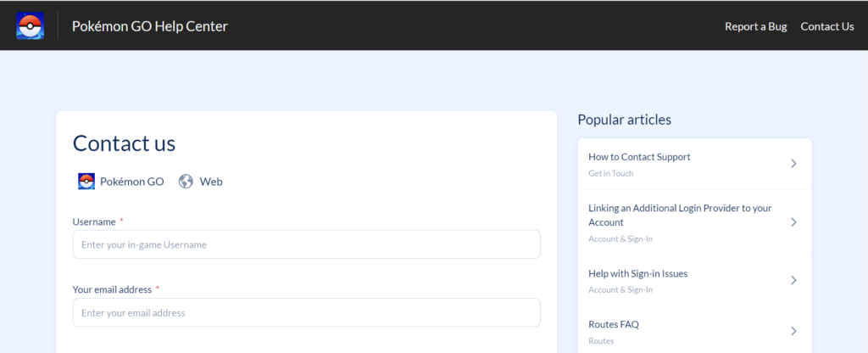Viewport: 868px width, 353px height.
Task: Click Get in Touch category text
Action: point(610,173)
